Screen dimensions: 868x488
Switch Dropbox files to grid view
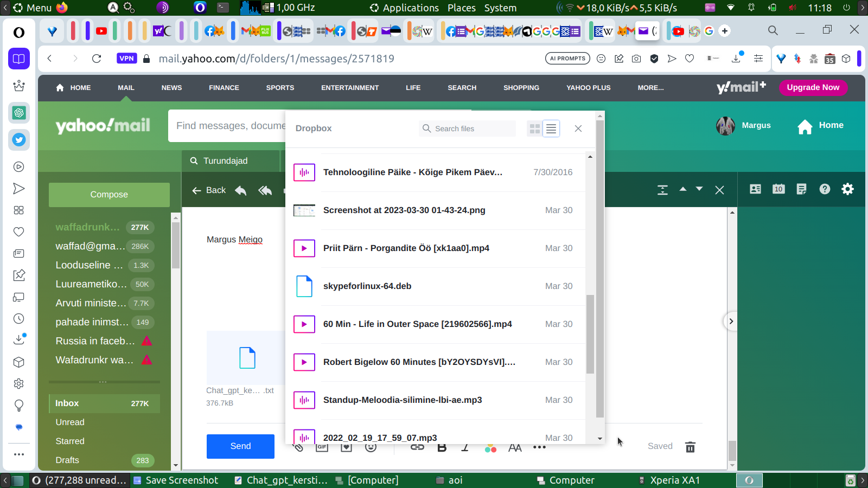[535, 129]
